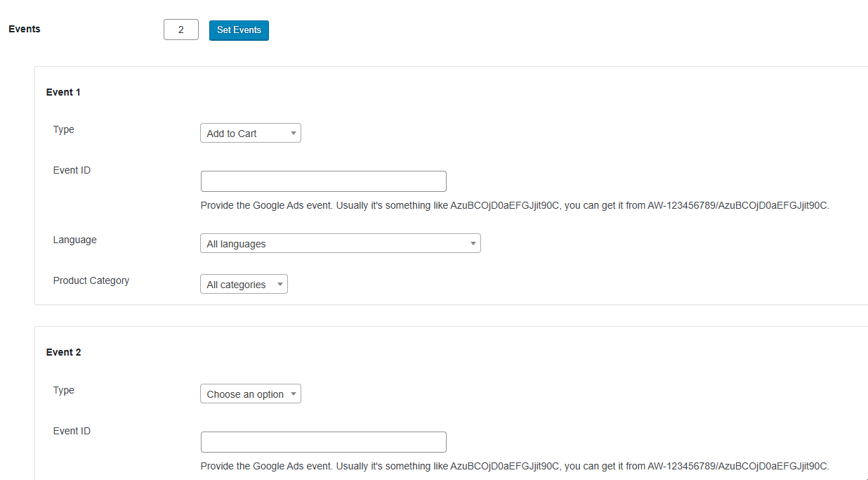Click the Event 2 heading
The image size is (868, 480).
click(63, 352)
